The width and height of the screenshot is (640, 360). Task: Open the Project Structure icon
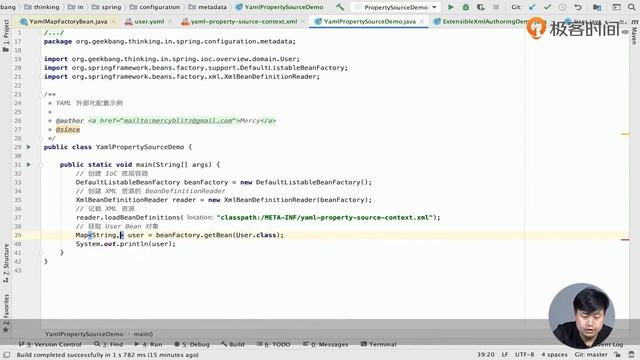[597, 7]
